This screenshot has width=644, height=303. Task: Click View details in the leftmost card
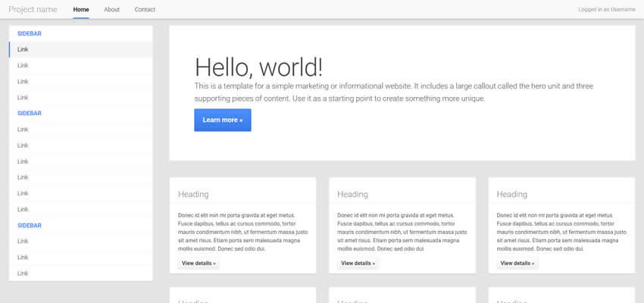[199, 263]
